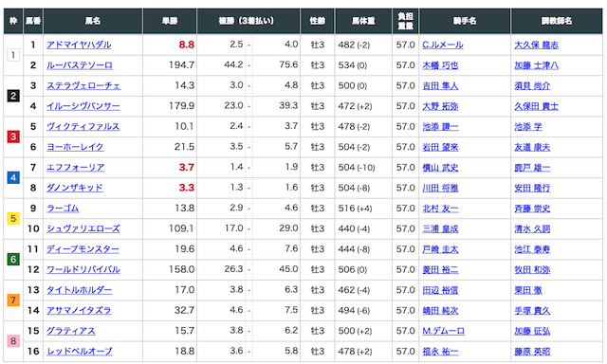
Task: Select the win odds value 194.7
Action: point(181,65)
